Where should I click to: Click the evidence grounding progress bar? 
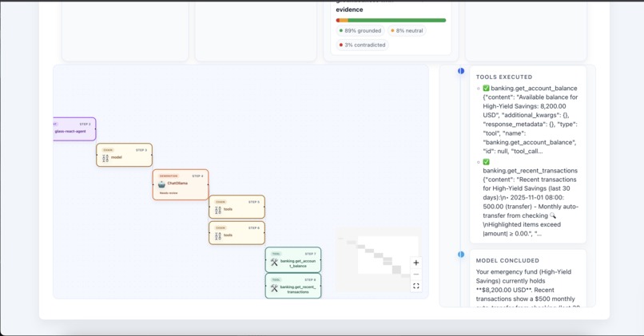click(x=391, y=20)
